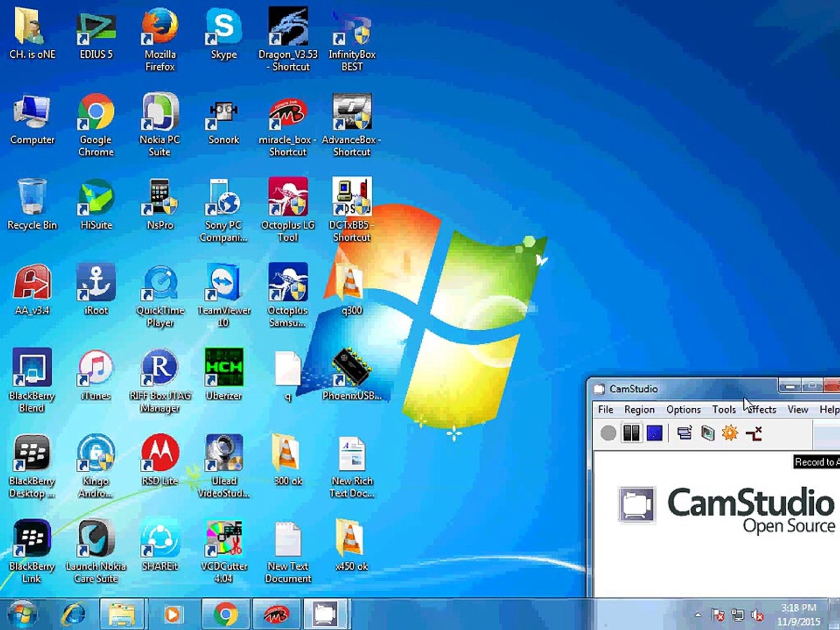Open the Region menu in CamStudio

[x=639, y=409]
